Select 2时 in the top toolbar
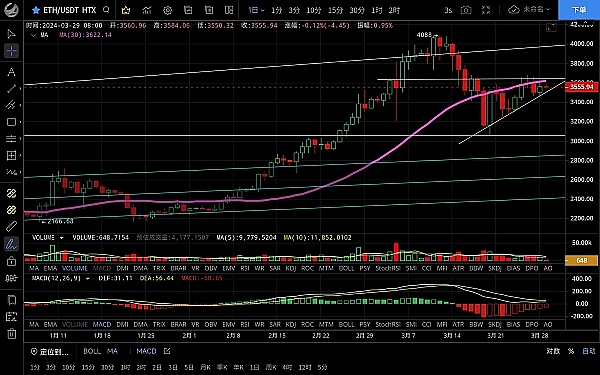Image resolution: width=600 pixels, height=375 pixels. click(x=394, y=10)
